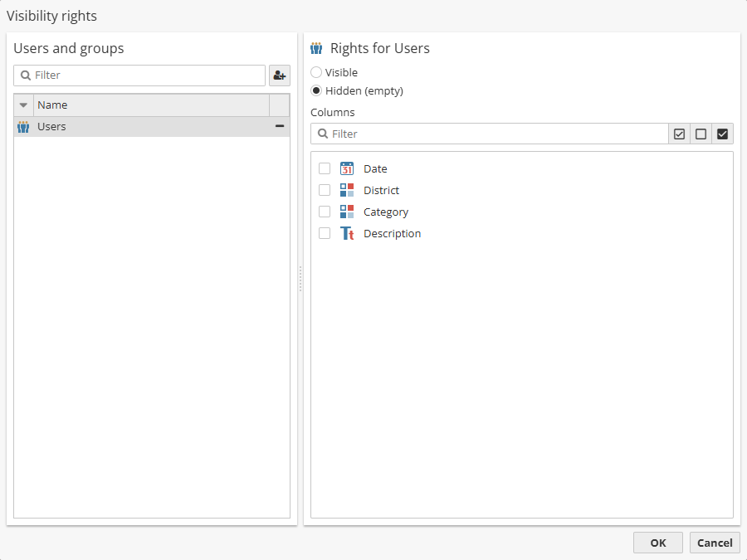The width and height of the screenshot is (747, 560).
Task: Cancel the Visibility rights dialog
Action: pos(715,543)
